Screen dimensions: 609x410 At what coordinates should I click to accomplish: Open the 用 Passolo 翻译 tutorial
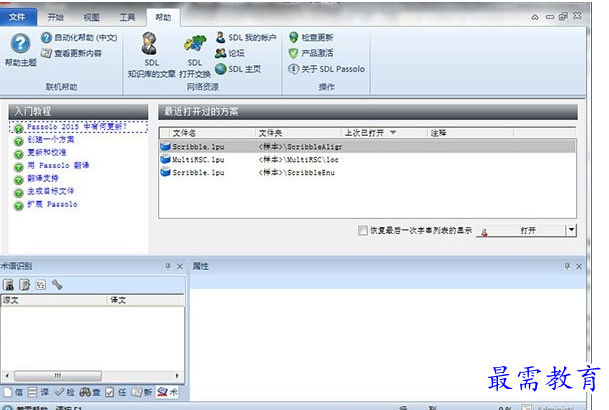coord(58,165)
